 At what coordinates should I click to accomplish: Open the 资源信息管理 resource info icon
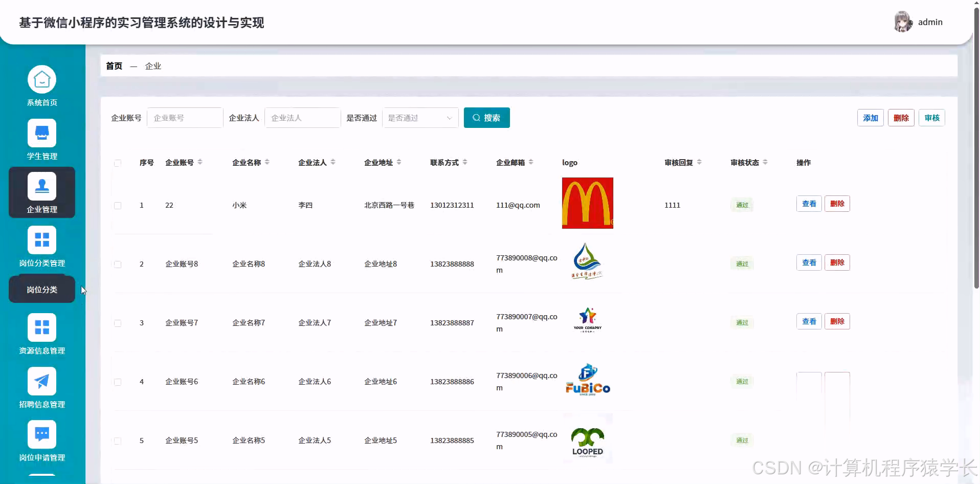tap(42, 327)
